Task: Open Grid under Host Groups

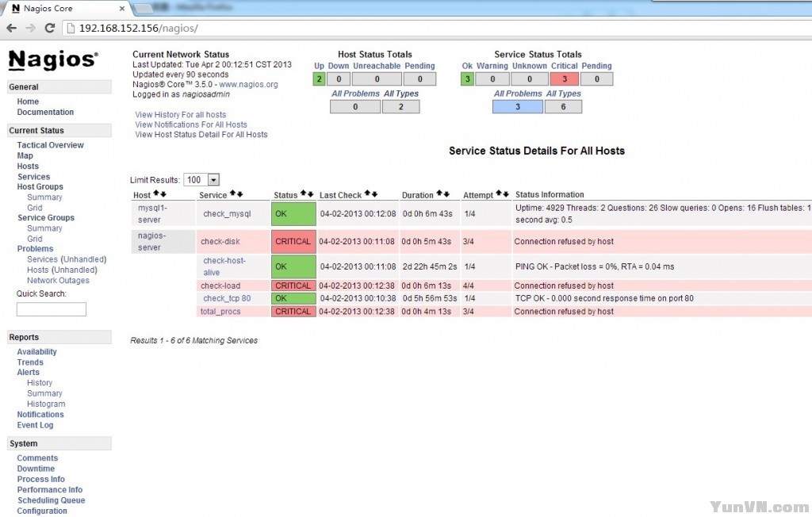Action: 35,208
